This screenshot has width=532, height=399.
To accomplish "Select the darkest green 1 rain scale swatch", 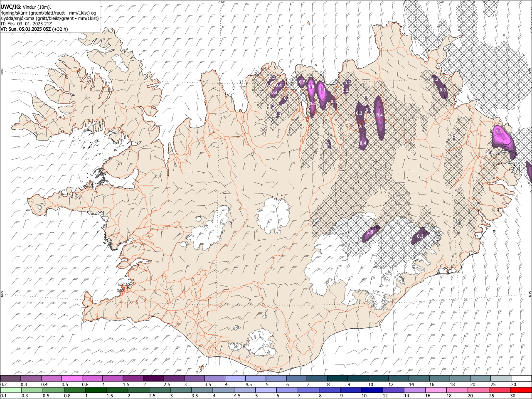I will tap(96, 390).
